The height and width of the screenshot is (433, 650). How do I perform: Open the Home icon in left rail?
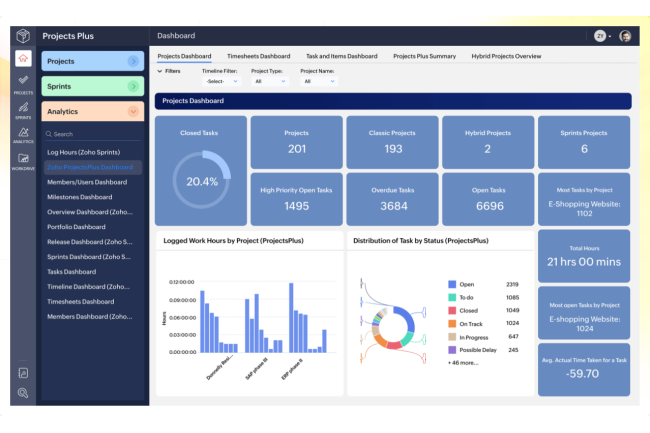[23, 58]
